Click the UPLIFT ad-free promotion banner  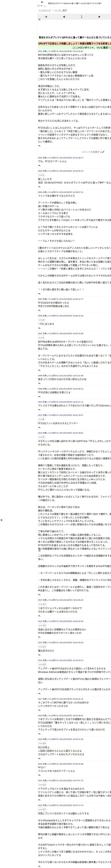(x=74, y=43)
